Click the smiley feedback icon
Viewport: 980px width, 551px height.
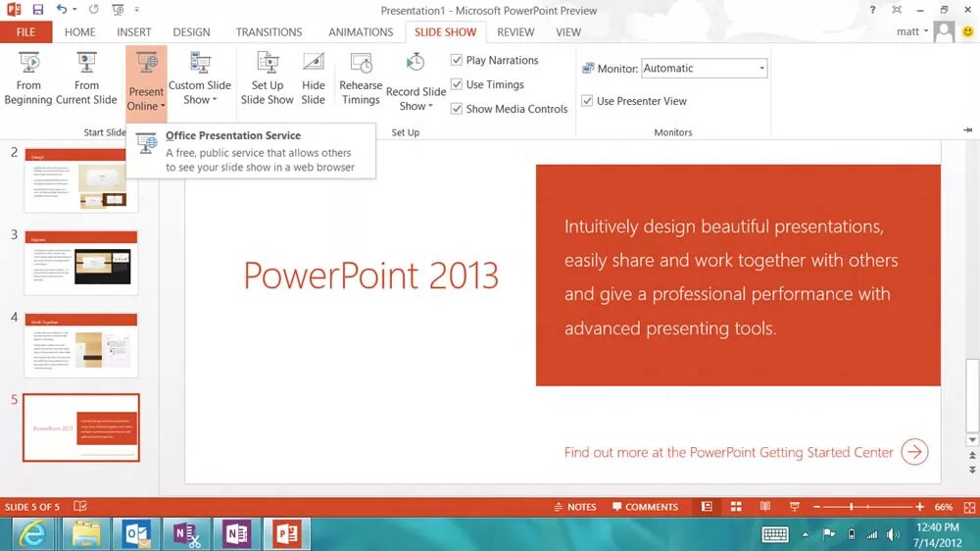point(967,31)
